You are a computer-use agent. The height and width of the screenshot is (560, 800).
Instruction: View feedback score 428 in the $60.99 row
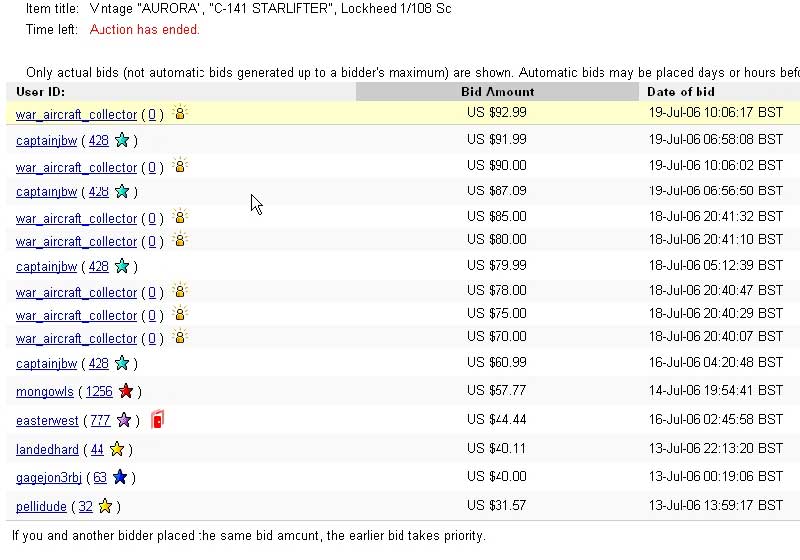pyautogui.click(x=98, y=364)
